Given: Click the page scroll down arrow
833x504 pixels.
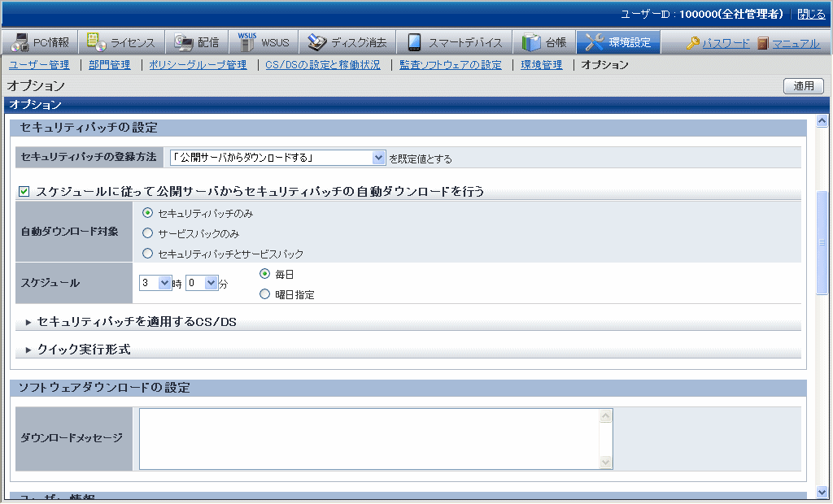Looking at the screenshot, I should pos(822,492).
